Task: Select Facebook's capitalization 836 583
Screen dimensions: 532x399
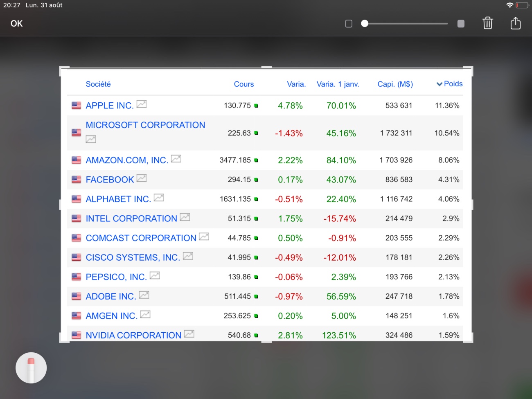Action: pos(399,180)
